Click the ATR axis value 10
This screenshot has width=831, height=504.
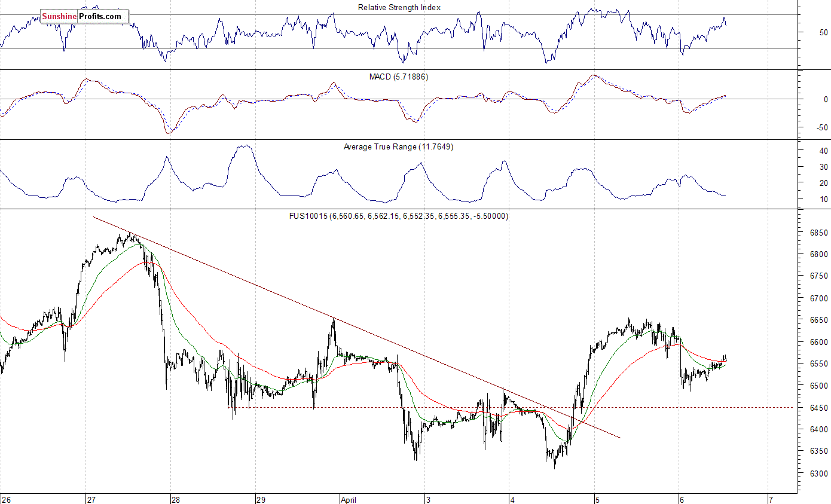point(823,199)
